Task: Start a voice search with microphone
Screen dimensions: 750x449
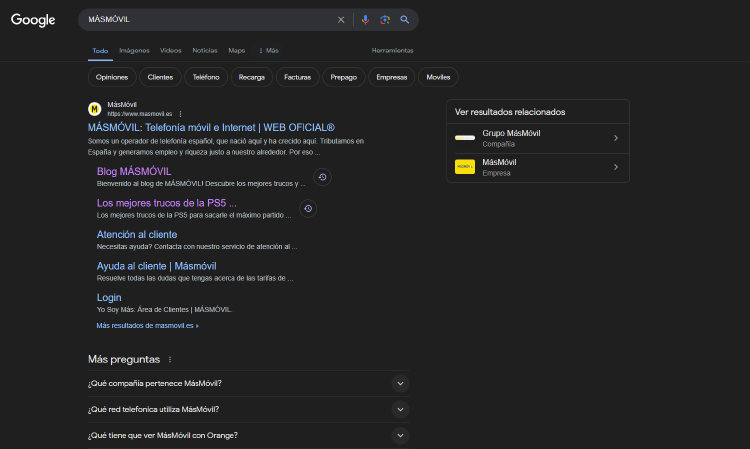Action: coord(365,20)
